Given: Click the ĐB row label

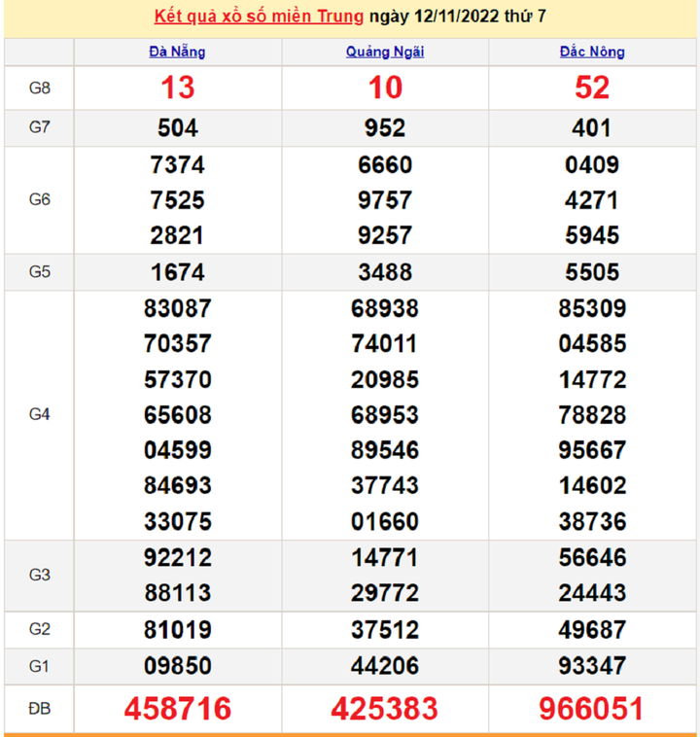Looking at the screenshot, I should coord(39,709).
